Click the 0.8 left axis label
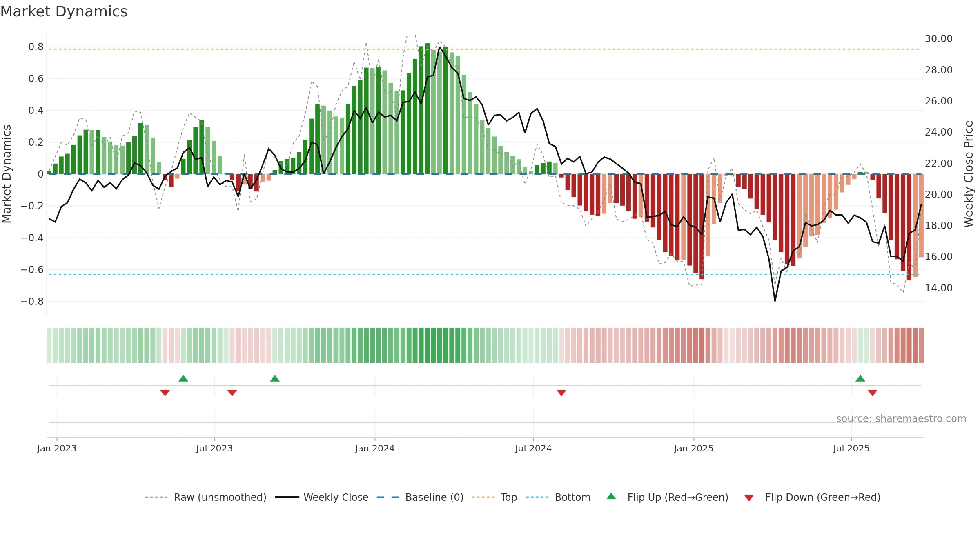Screen dimensions: 980x551 click(36, 47)
